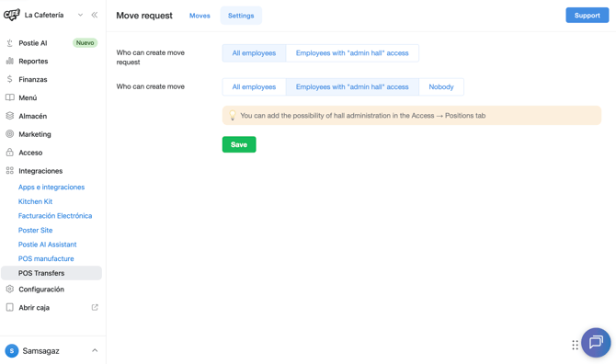
Task: Click the Nuevo badge next to Postie AI
Action: 85,43
